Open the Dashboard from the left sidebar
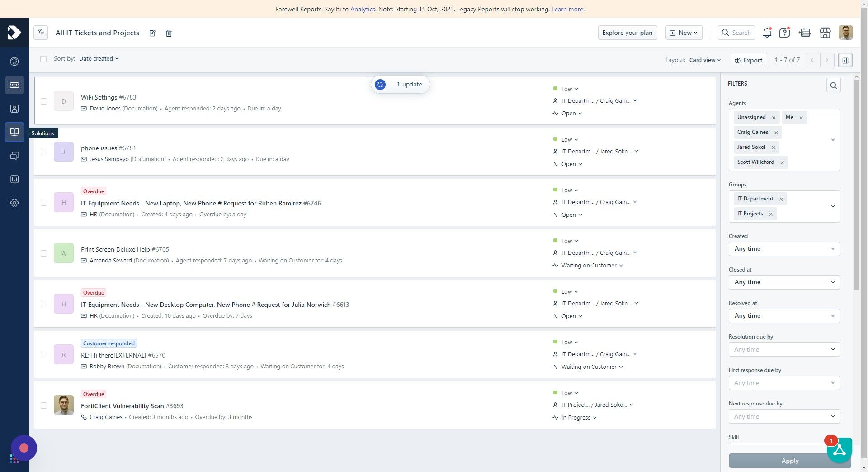This screenshot has height=472, width=868. pos(14,61)
